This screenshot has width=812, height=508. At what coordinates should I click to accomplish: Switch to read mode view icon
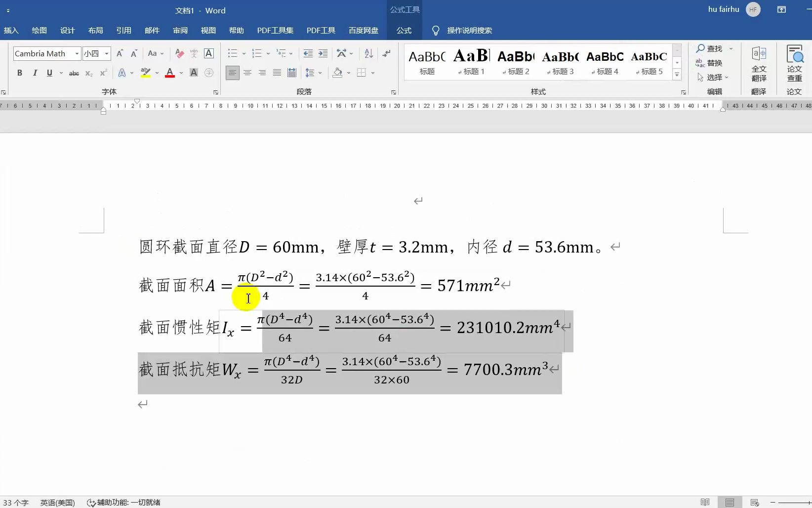pos(705,503)
